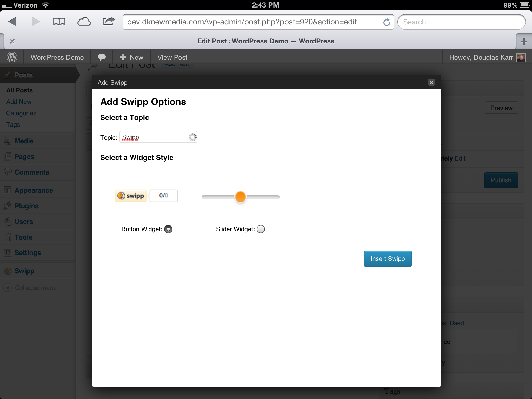Reload the page with the refresh icon
The image size is (532, 399).
[x=387, y=22]
